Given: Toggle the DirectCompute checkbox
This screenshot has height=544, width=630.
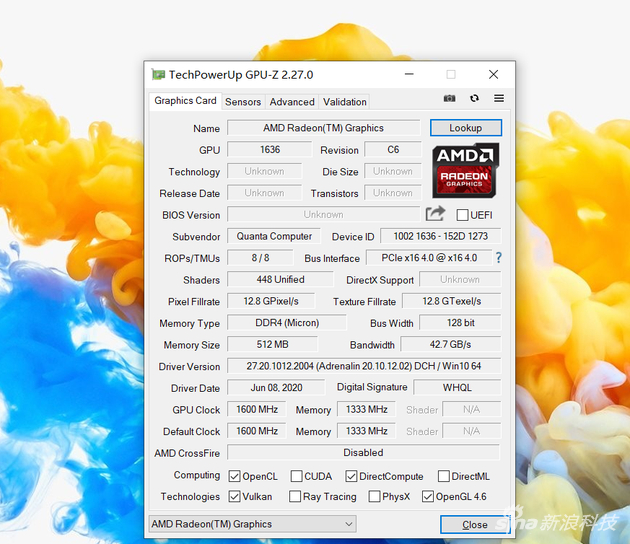Looking at the screenshot, I should coord(351,477).
